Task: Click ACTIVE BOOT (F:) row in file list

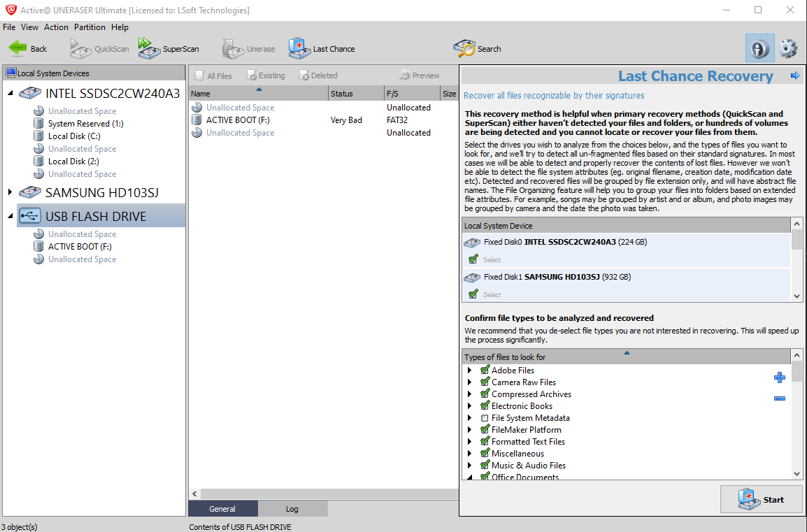Action: tap(323, 120)
